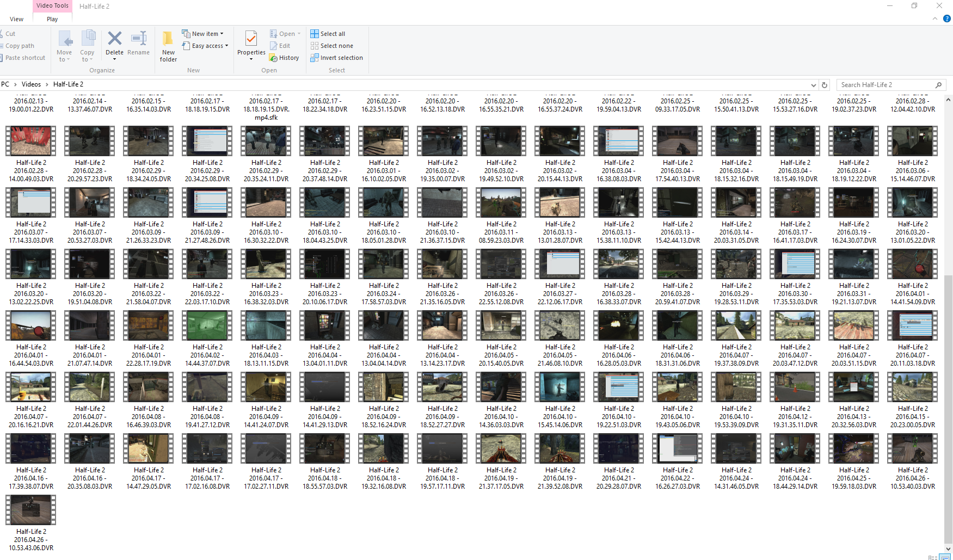953x560 pixels.
Task: Click Paste shortcut
Action: pos(23,58)
